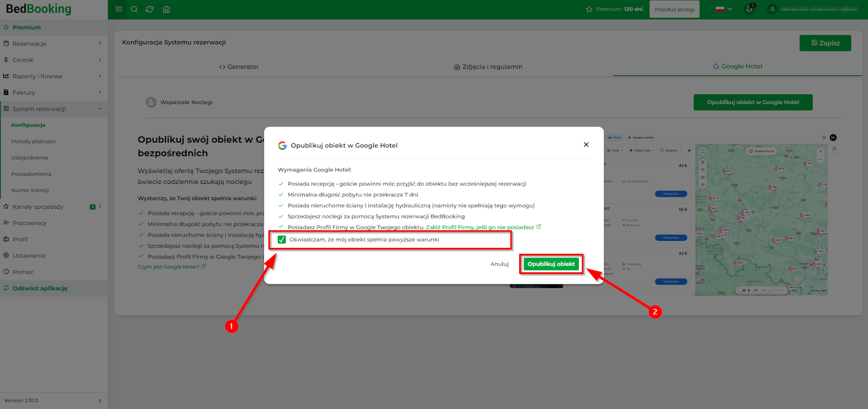Viewport: 868px width, 409px height.
Task: Click the 'Wymagania Google Hotel:' text
Action: pyautogui.click(x=315, y=170)
